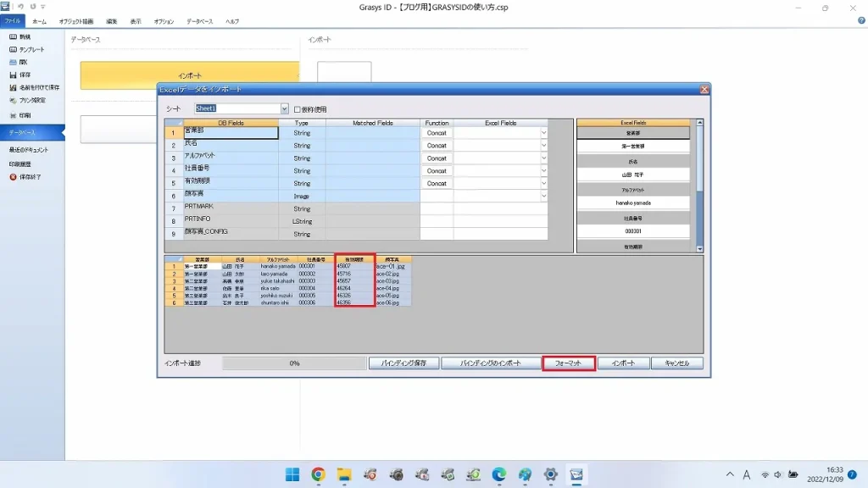The image size is (868, 488).
Task: Select the PRTMARK field cell
Action: tap(231, 208)
